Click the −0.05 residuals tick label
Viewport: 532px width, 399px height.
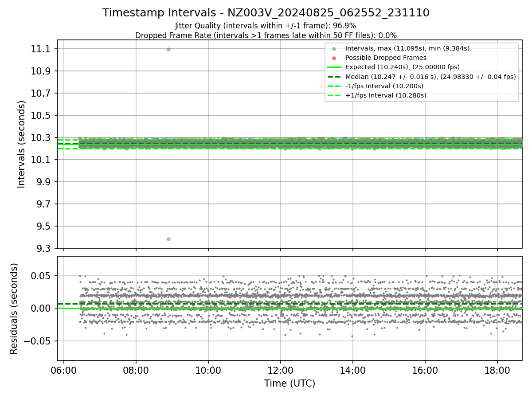pos(38,341)
